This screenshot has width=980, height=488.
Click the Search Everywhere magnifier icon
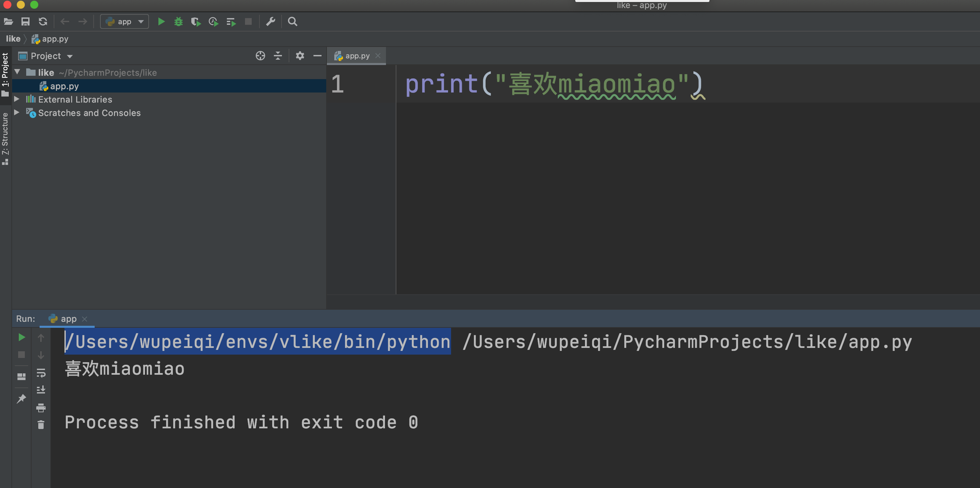coord(292,22)
